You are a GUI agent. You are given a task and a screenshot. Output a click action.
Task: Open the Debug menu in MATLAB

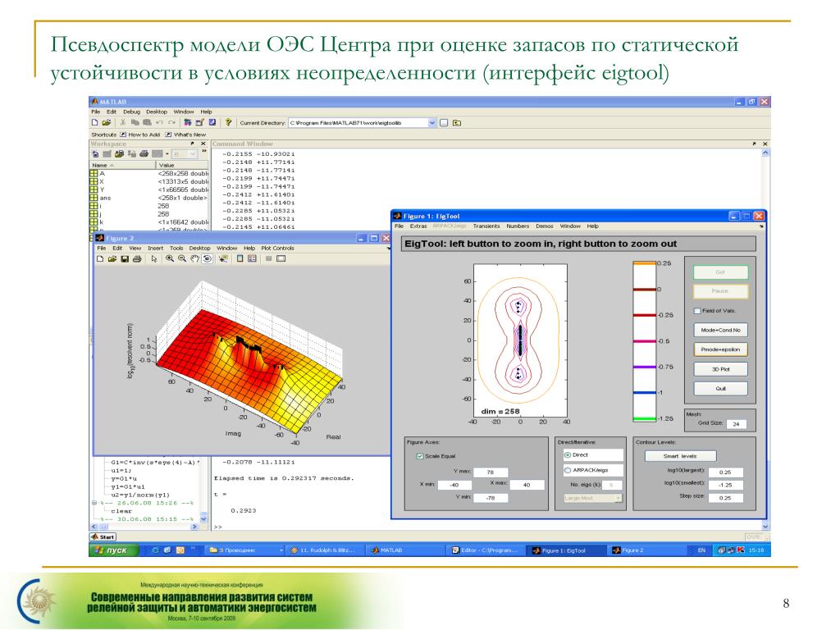coord(131,112)
